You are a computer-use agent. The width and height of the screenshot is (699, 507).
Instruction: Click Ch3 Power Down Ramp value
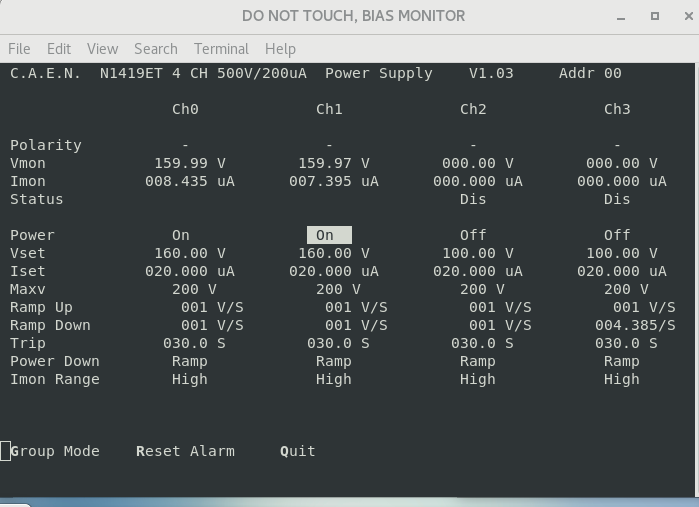pos(622,361)
